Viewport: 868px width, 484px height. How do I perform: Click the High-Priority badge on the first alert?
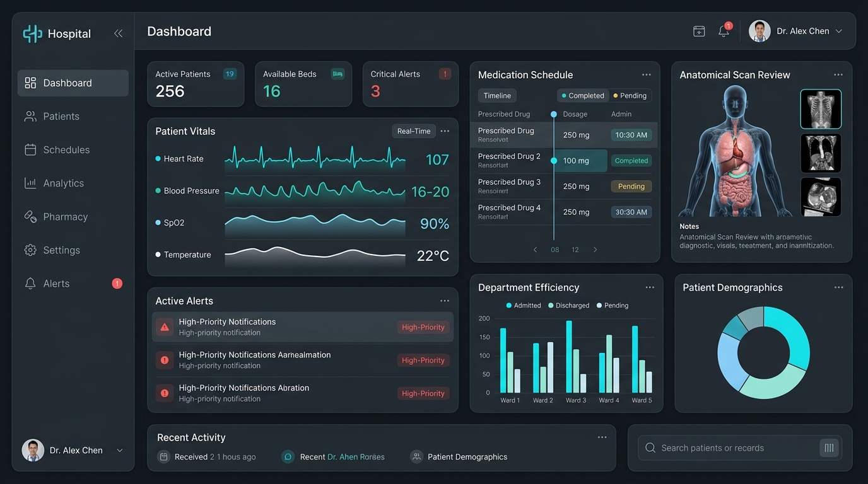tap(423, 327)
